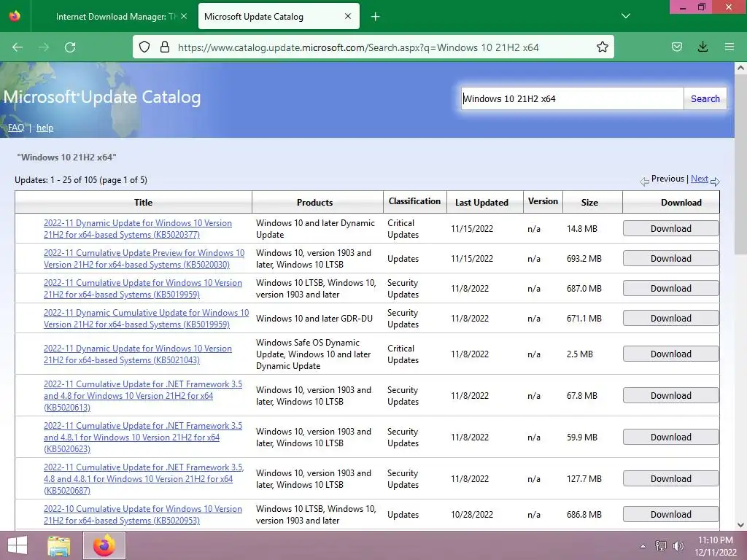
Task: Open tracking protection shield icon
Action: pyautogui.click(x=144, y=47)
